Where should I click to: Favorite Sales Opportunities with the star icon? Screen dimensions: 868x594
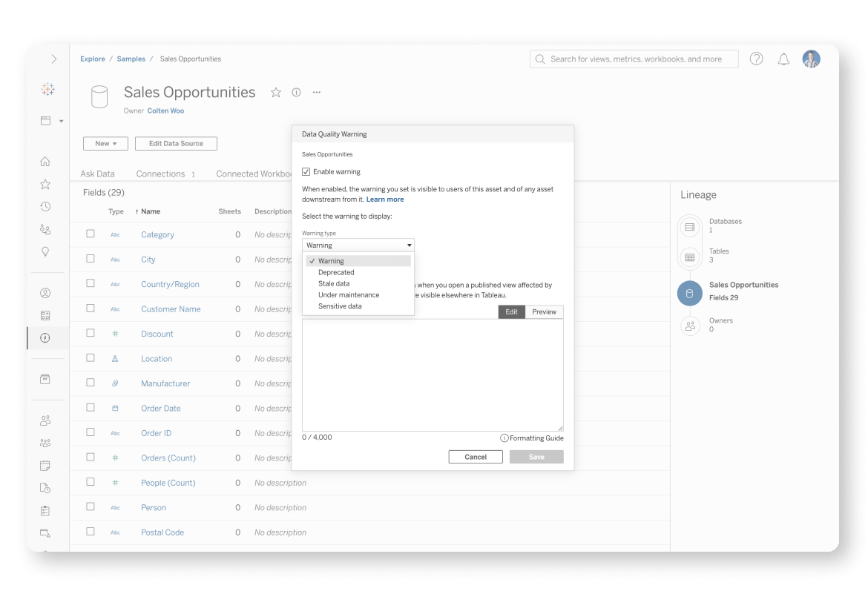pos(276,93)
